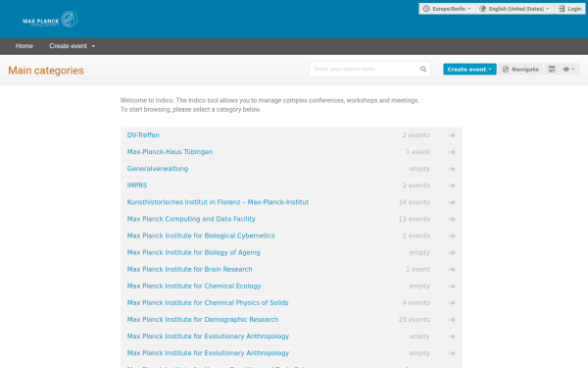Open the DV-Treffen category

(143, 135)
